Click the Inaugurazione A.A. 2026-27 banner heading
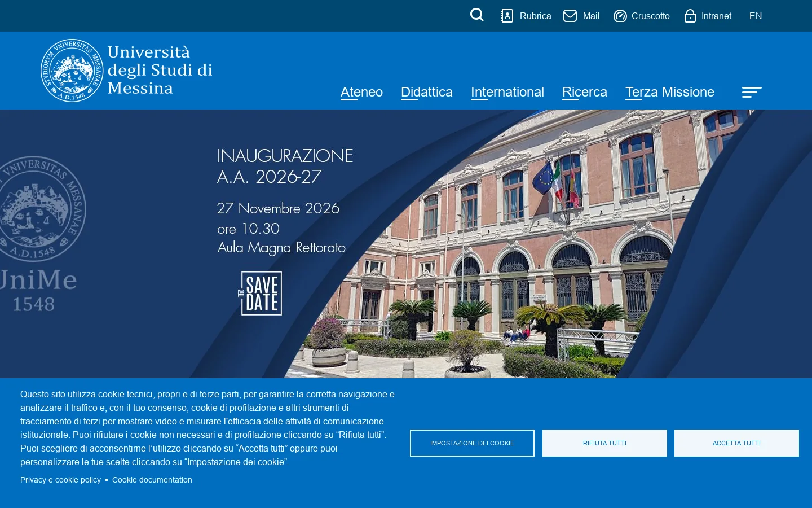Image resolution: width=812 pixels, height=508 pixels. point(285,166)
